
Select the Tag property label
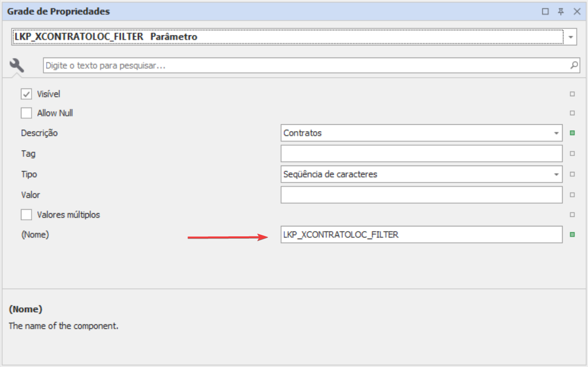coord(28,154)
